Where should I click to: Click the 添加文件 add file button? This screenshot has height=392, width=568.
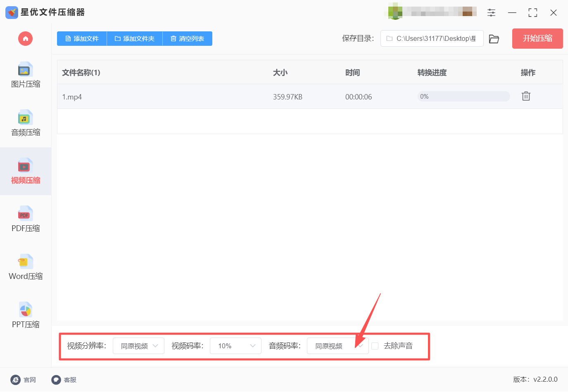pyautogui.click(x=82, y=39)
